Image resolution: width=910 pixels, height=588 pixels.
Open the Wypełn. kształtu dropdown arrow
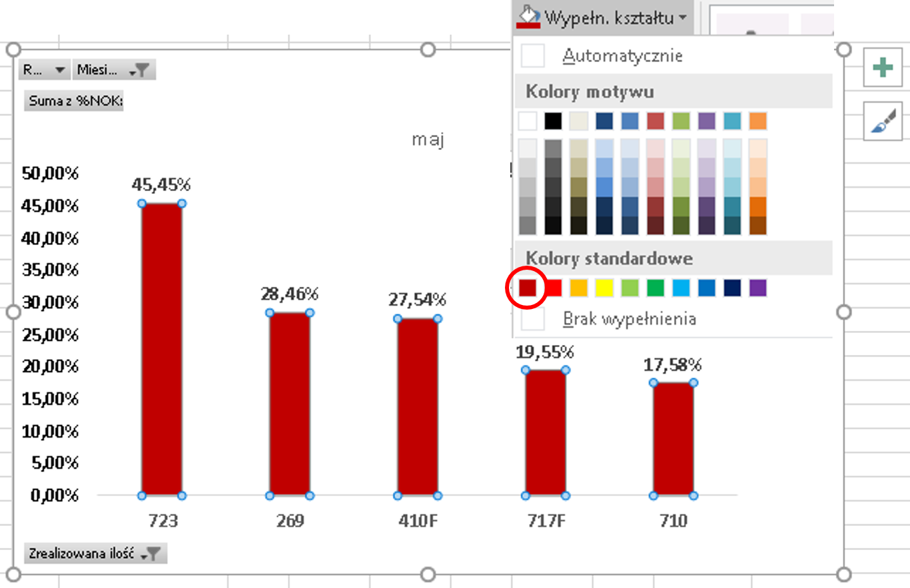click(x=683, y=18)
